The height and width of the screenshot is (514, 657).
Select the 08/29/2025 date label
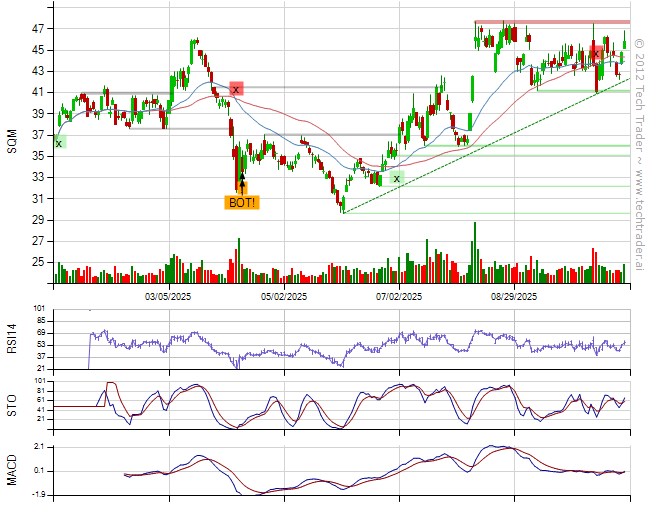(514, 297)
